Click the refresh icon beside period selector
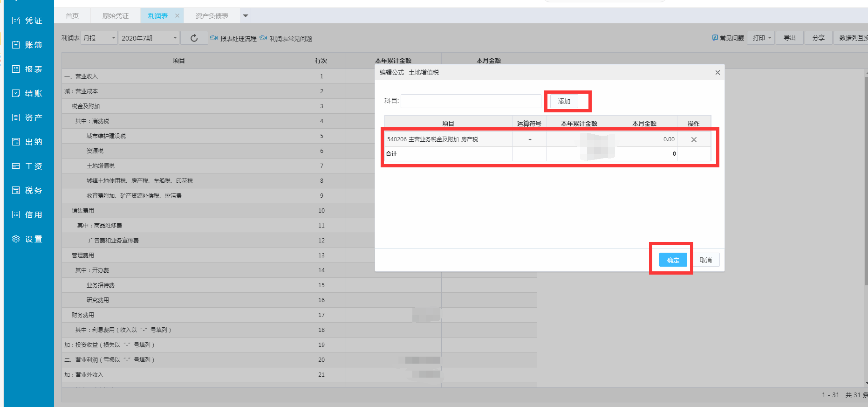The image size is (868, 407). pyautogui.click(x=194, y=38)
